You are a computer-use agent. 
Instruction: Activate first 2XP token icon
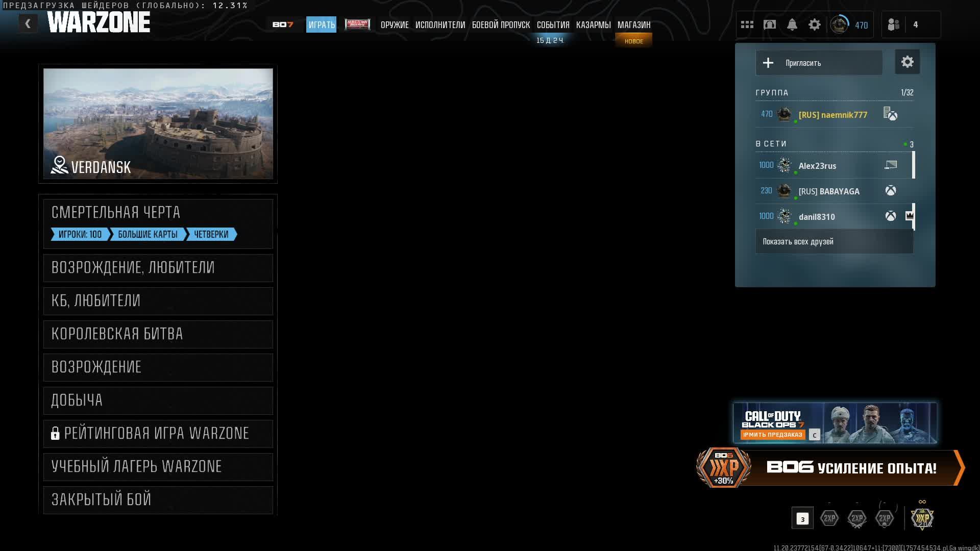[x=829, y=518]
